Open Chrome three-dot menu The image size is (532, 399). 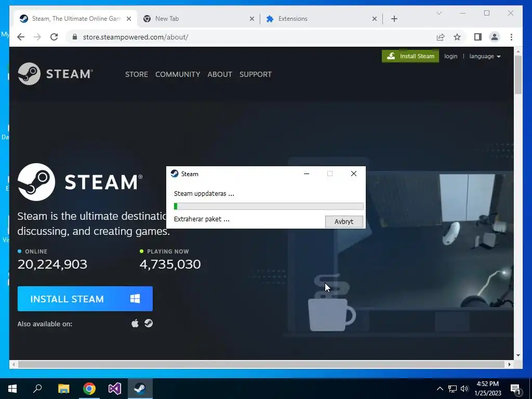(x=511, y=37)
